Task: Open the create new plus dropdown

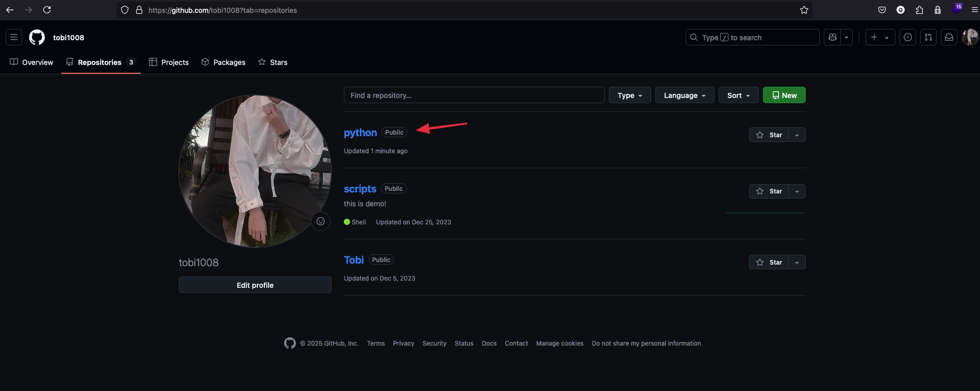Action: point(879,37)
